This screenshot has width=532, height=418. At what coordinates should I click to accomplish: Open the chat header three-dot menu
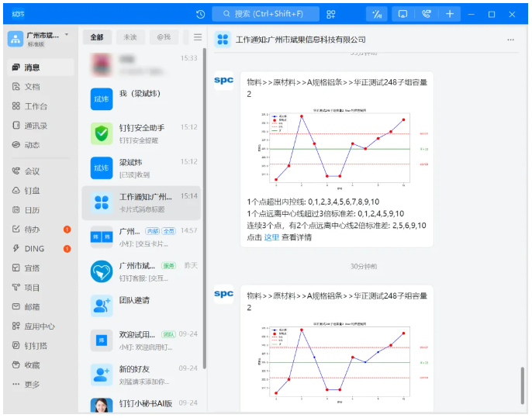pos(510,40)
